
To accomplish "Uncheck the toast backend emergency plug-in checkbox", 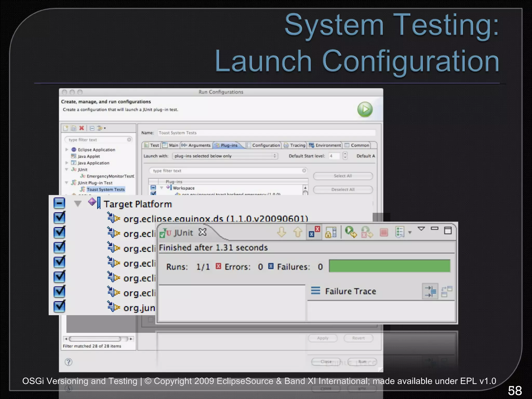I will 153,193.
